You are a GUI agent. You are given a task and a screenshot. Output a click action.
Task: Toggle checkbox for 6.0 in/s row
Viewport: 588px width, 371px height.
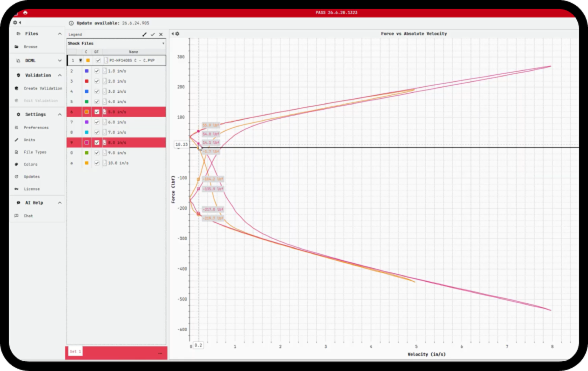[x=97, y=122]
